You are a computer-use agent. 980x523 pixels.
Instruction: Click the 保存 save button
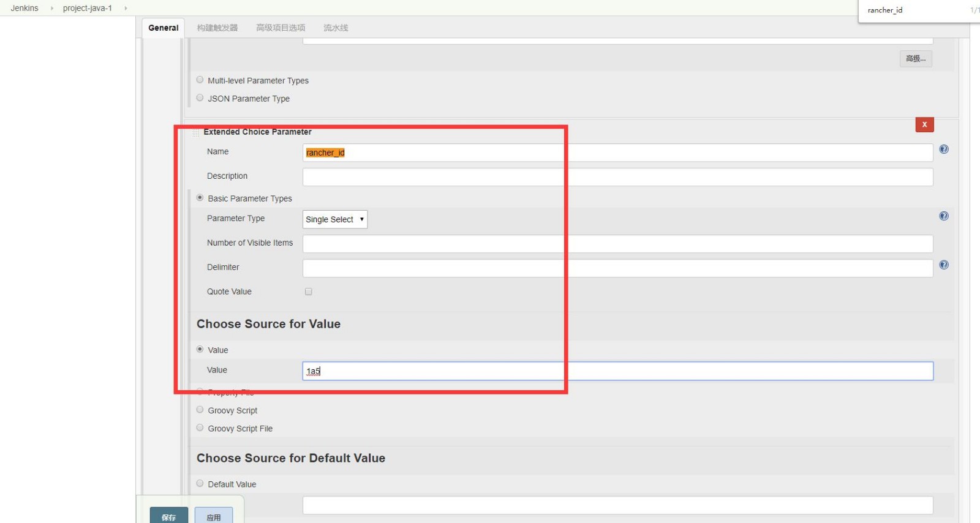169,516
